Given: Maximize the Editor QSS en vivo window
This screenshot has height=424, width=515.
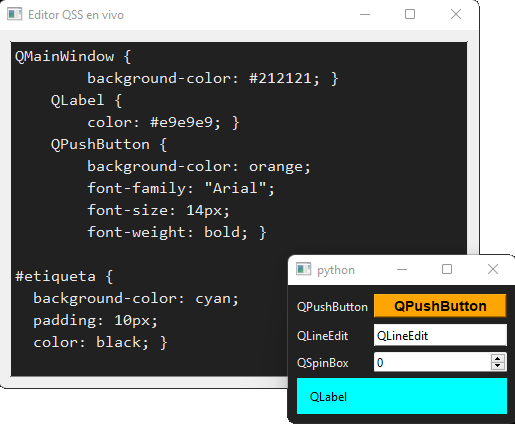Looking at the screenshot, I should pyautogui.click(x=410, y=14).
